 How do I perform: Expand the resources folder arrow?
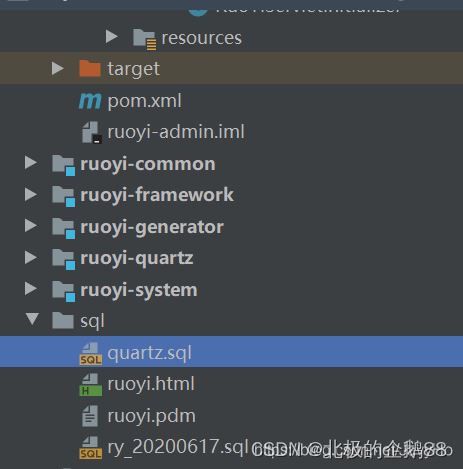click(112, 37)
